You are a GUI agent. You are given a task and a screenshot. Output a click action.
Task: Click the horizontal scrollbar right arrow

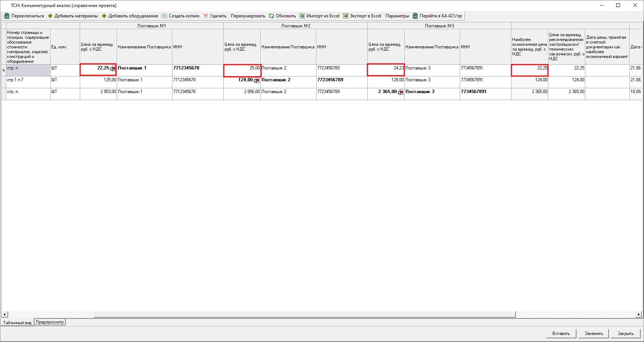click(638, 314)
